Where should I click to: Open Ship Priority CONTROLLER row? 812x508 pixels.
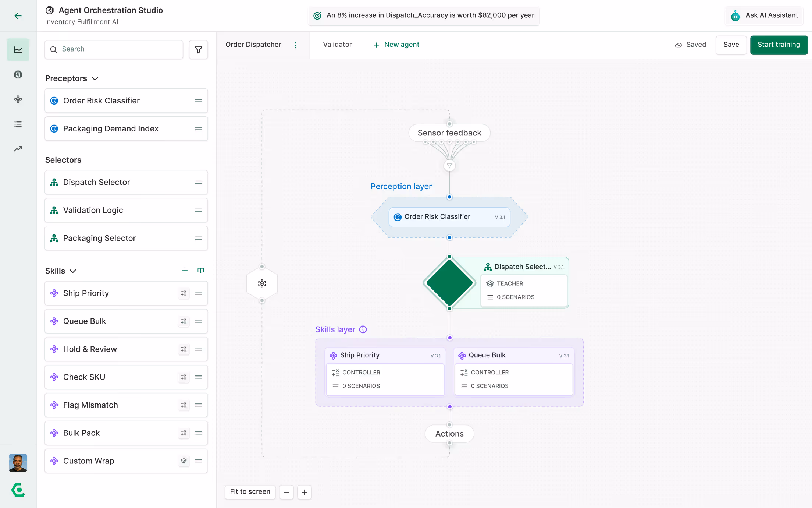pyautogui.click(x=385, y=373)
